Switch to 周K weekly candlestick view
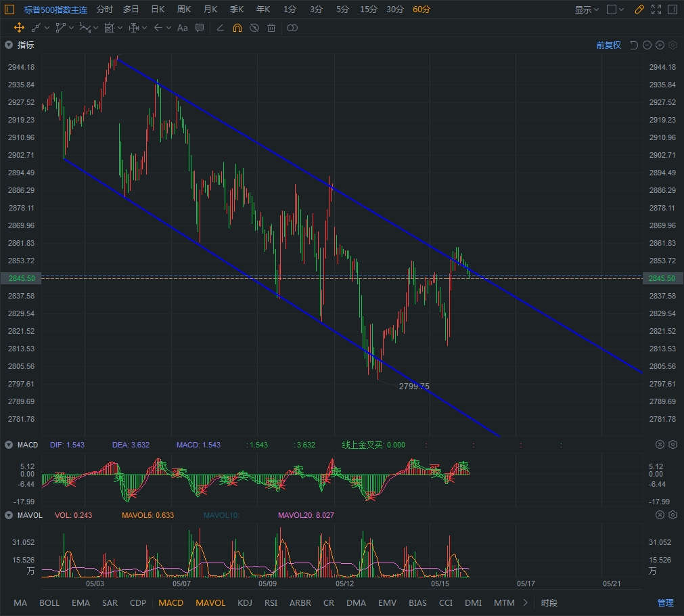The width and height of the screenshot is (684, 616). pos(183,9)
